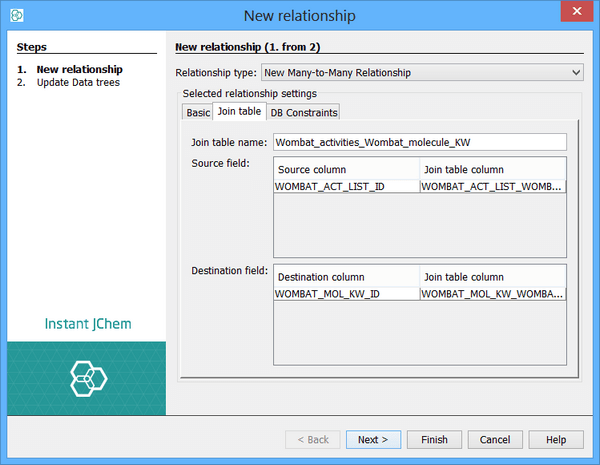Screen dimensions: 600x465
Task: Switch to the Basic tab
Action: (x=198, y=112)
